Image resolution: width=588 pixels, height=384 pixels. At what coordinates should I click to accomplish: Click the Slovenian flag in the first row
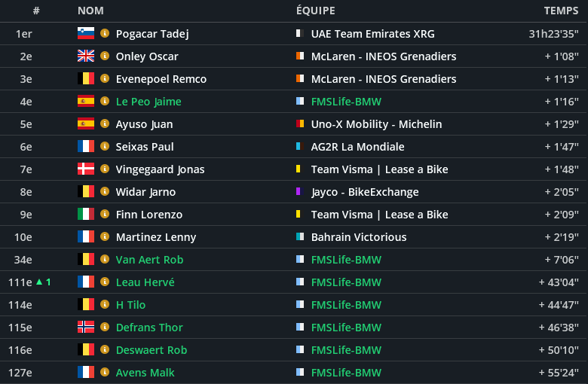[x=85, y=34]
